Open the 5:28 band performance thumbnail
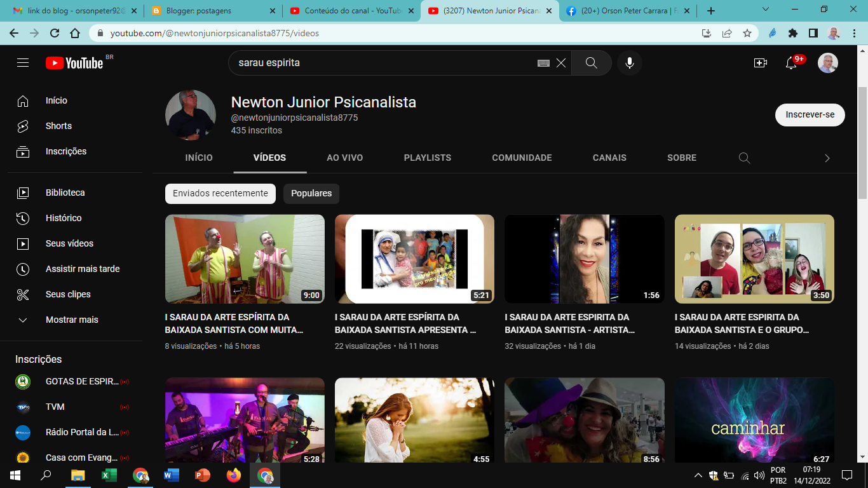This screenshot has width=868, height=488. [245, 421]
